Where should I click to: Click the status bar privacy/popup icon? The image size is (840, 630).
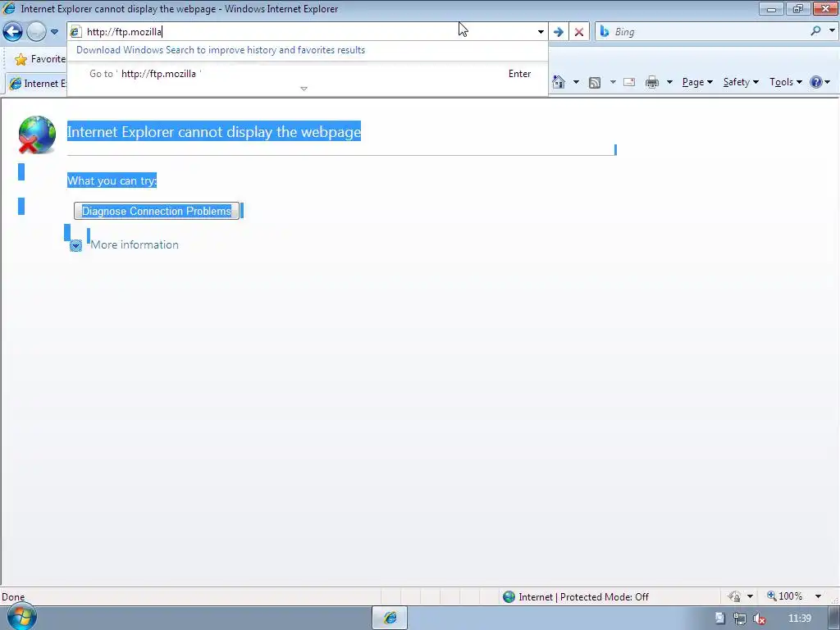click(x=734, y=596)
